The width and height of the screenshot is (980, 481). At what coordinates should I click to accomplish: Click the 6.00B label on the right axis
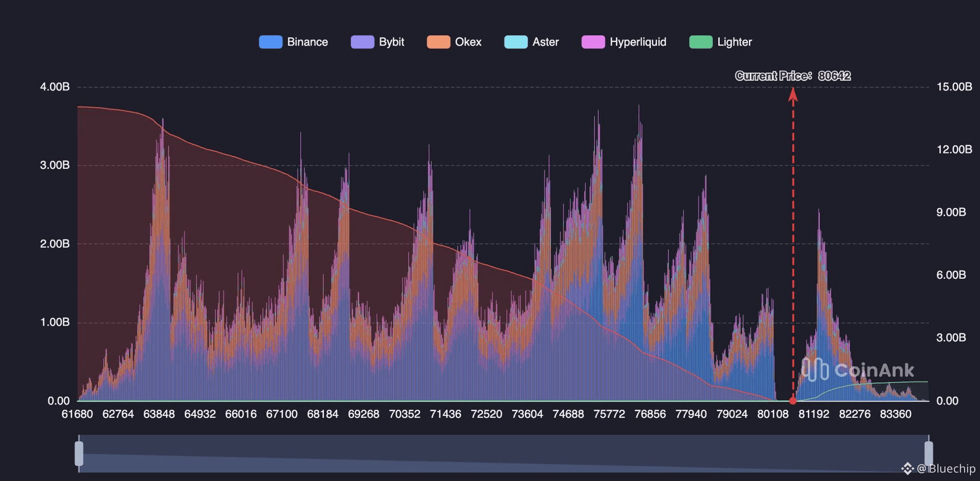[x=951, y=275]
